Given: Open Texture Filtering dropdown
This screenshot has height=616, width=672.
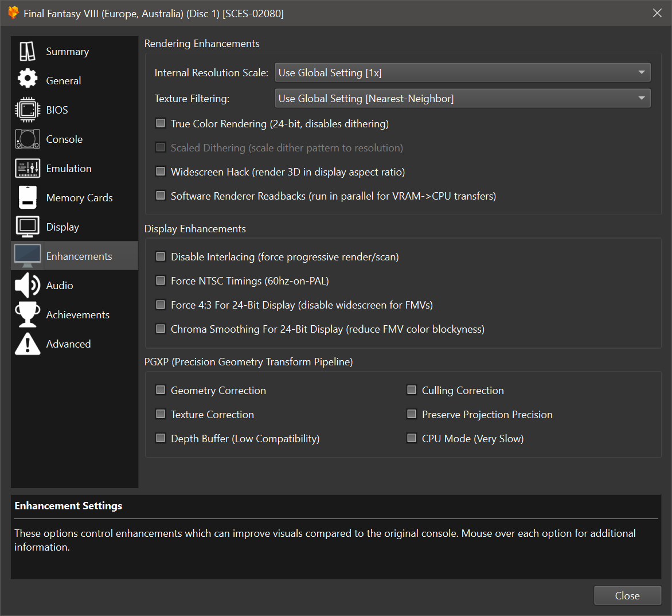Looking at the screenshot, I should coord(462,98).
